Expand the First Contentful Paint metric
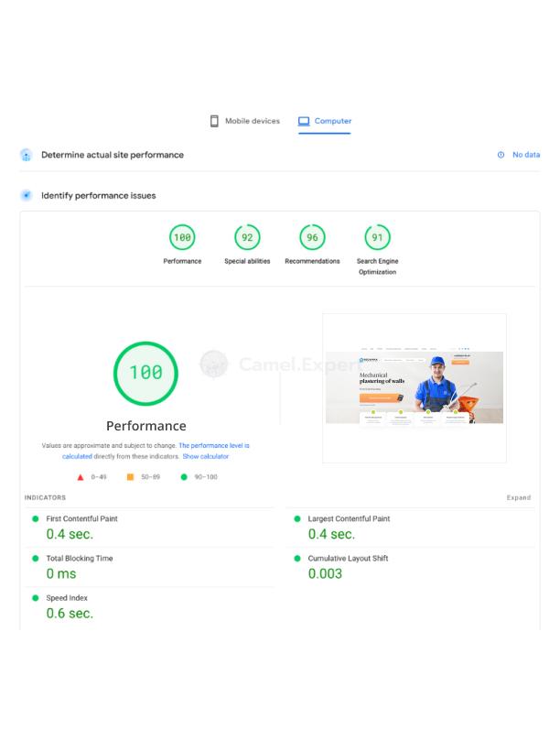560x729 pixels. [81, 518]
